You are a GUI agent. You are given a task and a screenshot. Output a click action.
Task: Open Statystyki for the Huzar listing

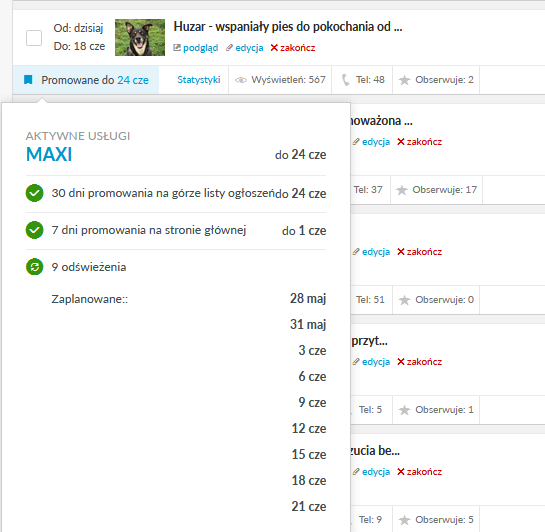[199, 80]
